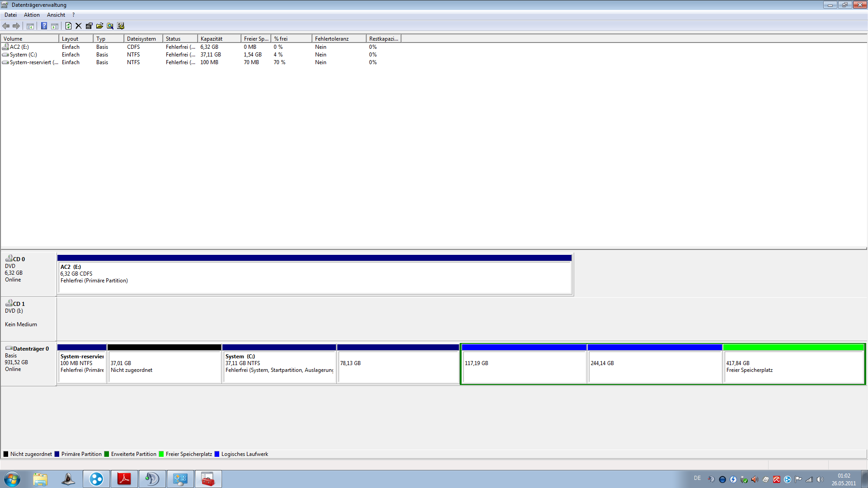Select the 417,84 GB free space block
Viewport: 868px width, 488px height.
[x=793, y=366]
